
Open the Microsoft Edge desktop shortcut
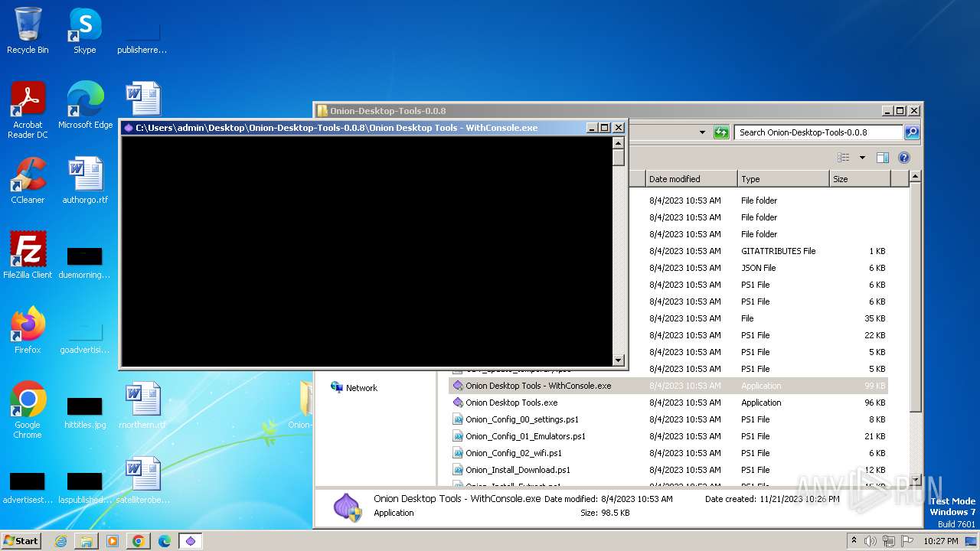coord(85,106)
